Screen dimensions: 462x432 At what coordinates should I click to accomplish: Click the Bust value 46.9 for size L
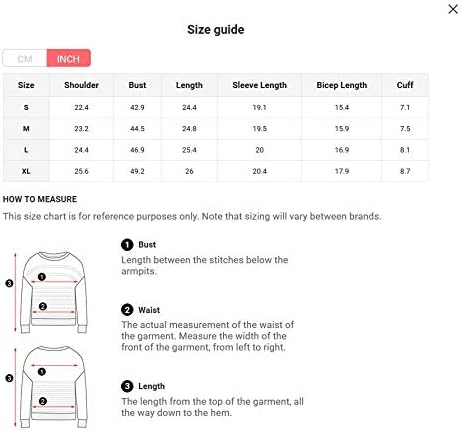pos(137,150)
